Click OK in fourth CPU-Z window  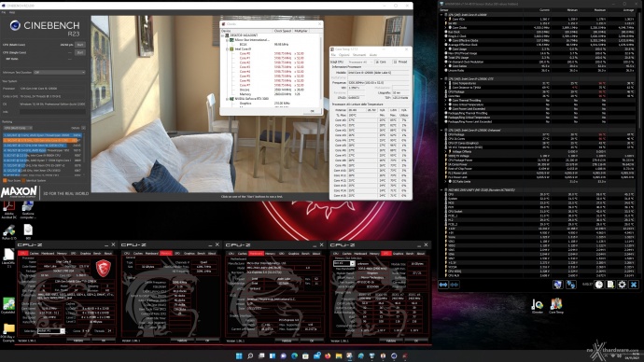coord(416,341)
